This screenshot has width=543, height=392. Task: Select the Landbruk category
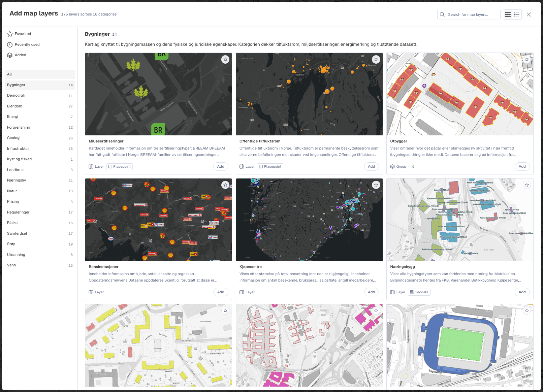(x=40, y=170)
